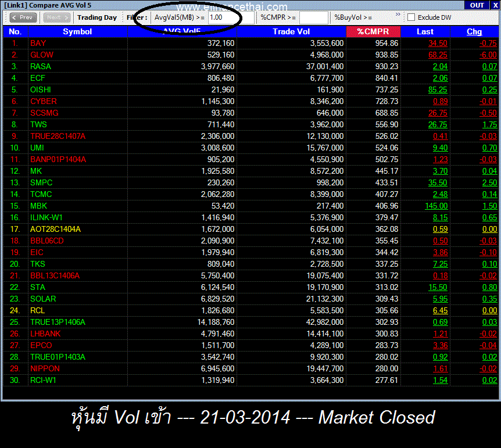Viewport: 501px width, 448px height.
Task: Choose the OISHI symbol
Action: [41, 89]
